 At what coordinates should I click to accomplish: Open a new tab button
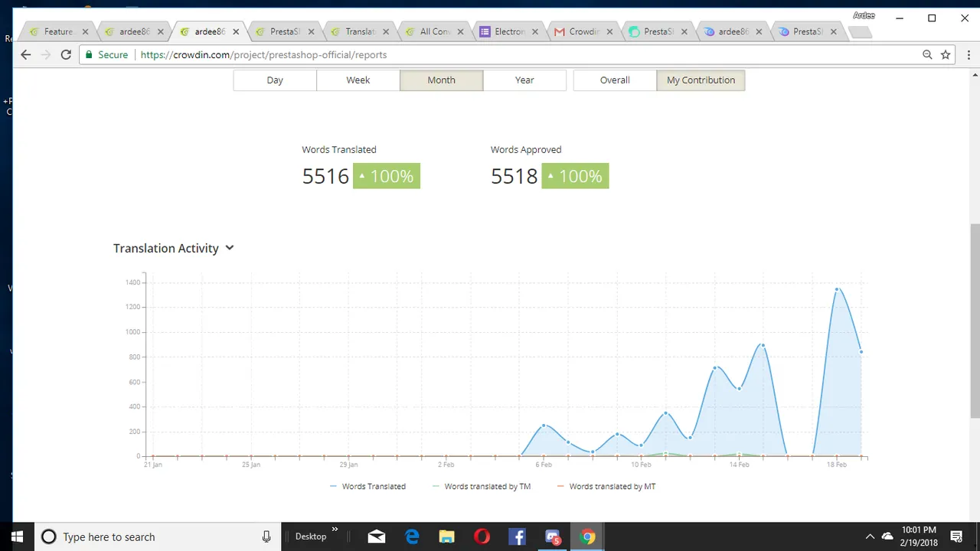[x=861, y=32]
